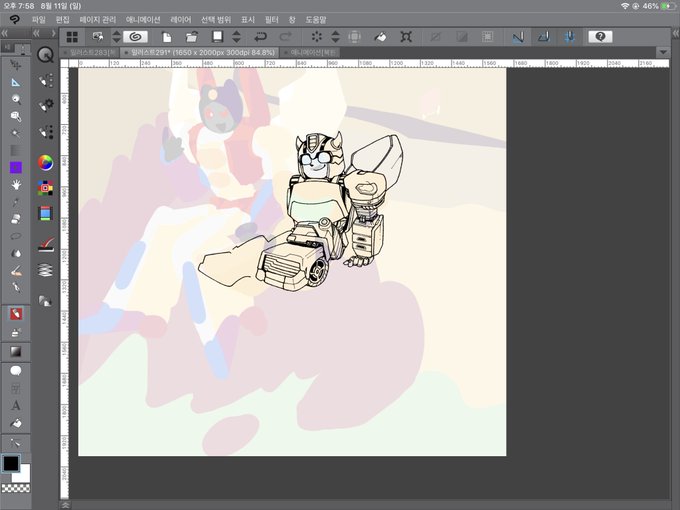Select the Move layer tool
680x510 pixels.
[x=16, y=65]
